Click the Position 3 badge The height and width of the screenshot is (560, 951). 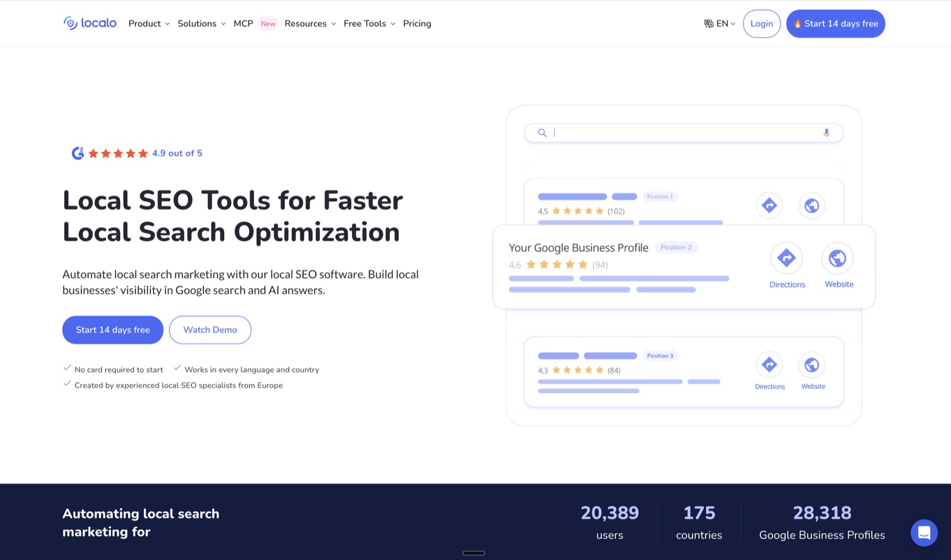click(660, 356)
